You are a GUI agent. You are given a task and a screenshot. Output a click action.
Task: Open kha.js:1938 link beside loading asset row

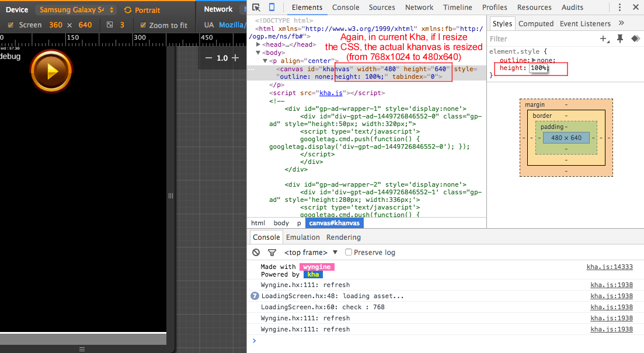[x=611, y=296]
